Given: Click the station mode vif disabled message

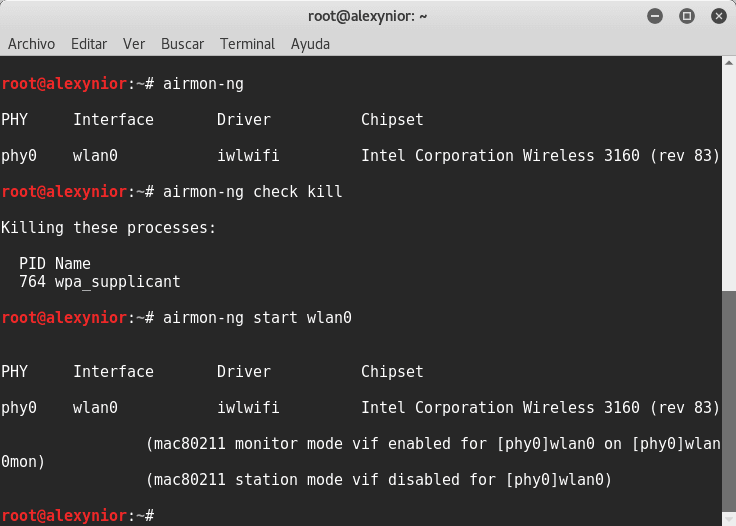Looking at the screenshot, I should click(378, 480).
